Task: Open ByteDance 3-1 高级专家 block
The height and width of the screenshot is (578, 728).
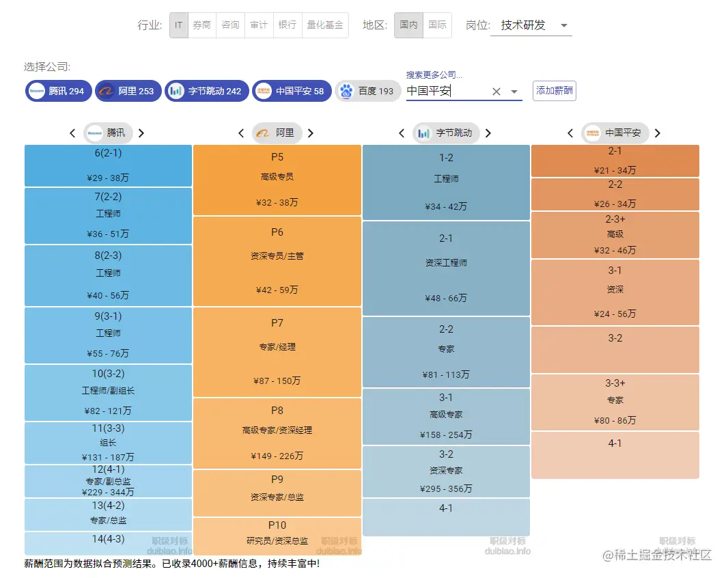Action: (446, 417)
